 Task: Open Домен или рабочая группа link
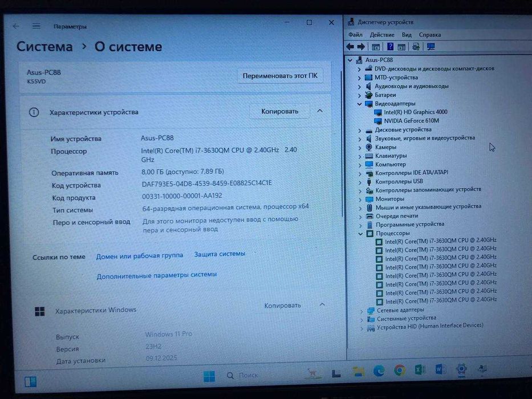140,256
